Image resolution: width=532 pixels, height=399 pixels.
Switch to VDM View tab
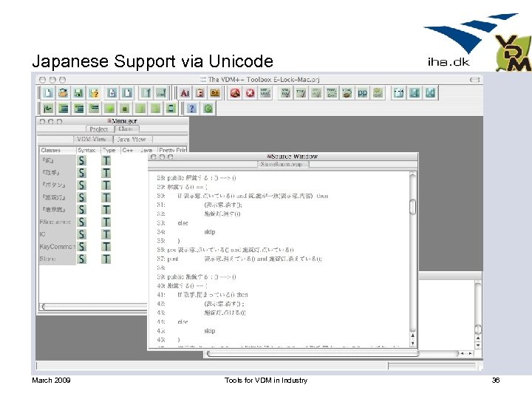point(92,139)
